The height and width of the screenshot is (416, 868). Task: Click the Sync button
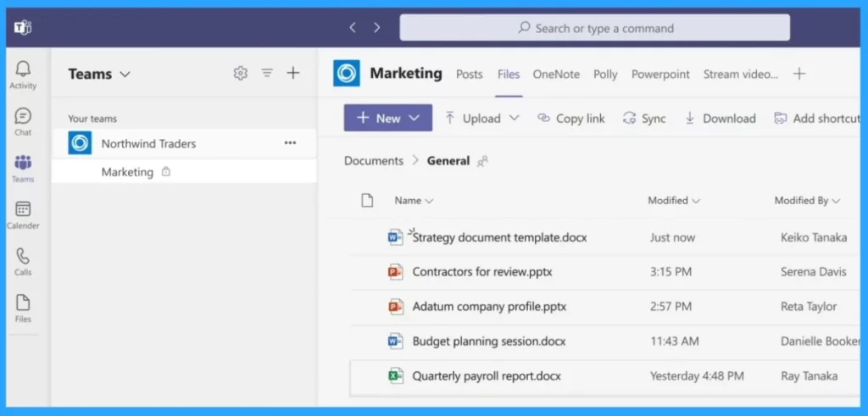pos(644,119)
